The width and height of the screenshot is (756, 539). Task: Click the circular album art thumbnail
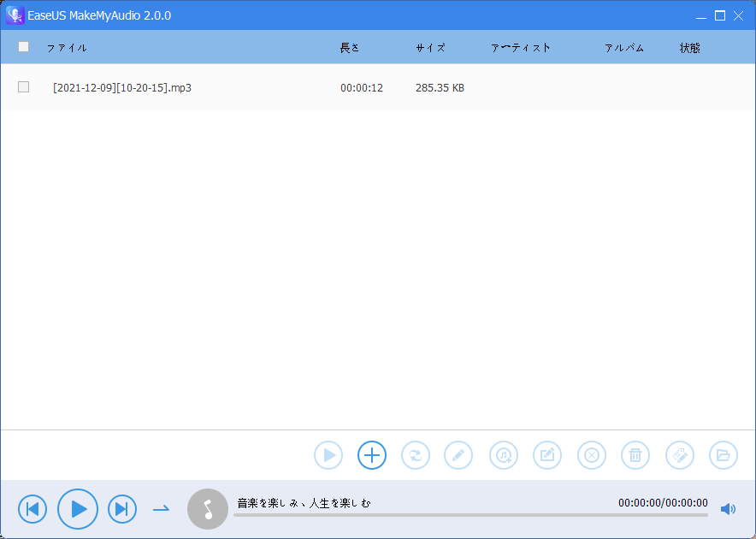point(207,508)
